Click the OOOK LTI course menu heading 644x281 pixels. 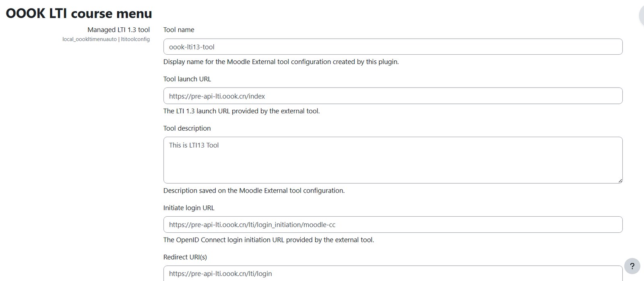tap(79, 13)
